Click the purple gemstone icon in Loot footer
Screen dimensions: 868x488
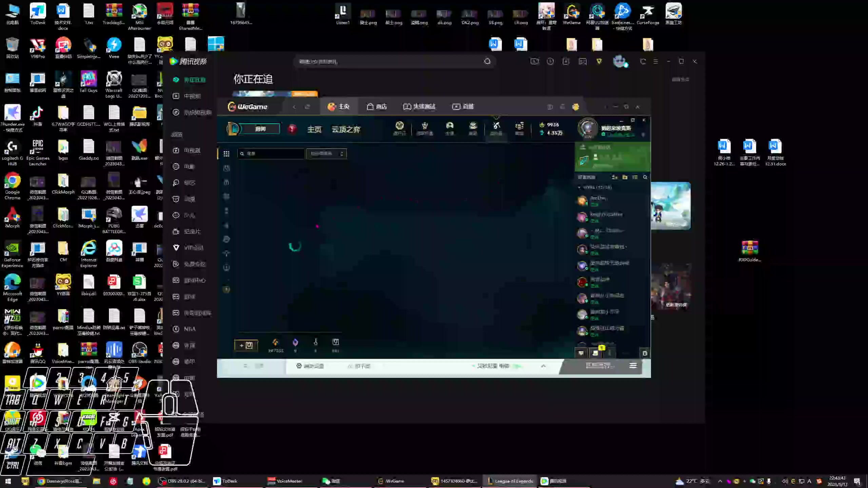(x=295, y=342)
